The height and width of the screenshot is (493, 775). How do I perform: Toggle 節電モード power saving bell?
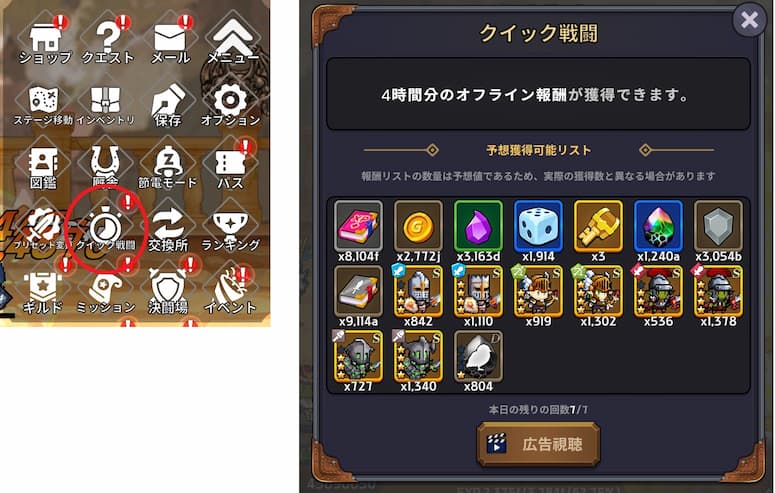pos(168,168)
